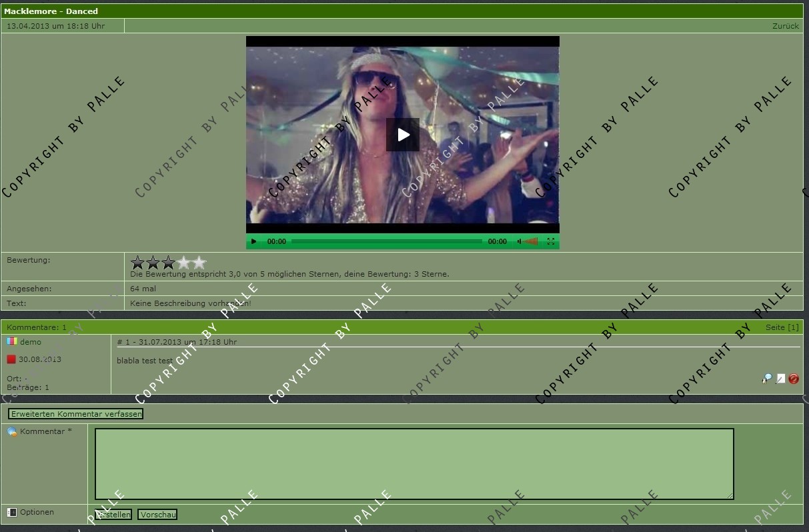The image size is (809, 532).
Task: Rate the video three stars
Action: (169, 263)
